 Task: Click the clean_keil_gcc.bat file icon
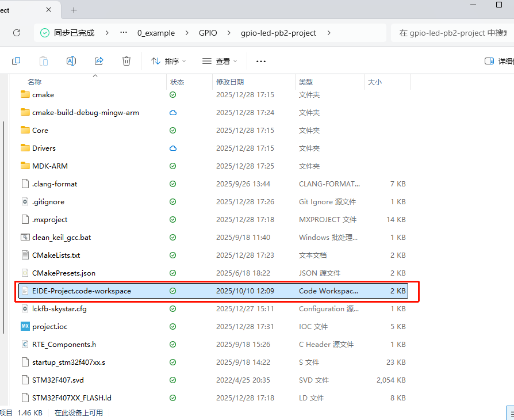25,238
